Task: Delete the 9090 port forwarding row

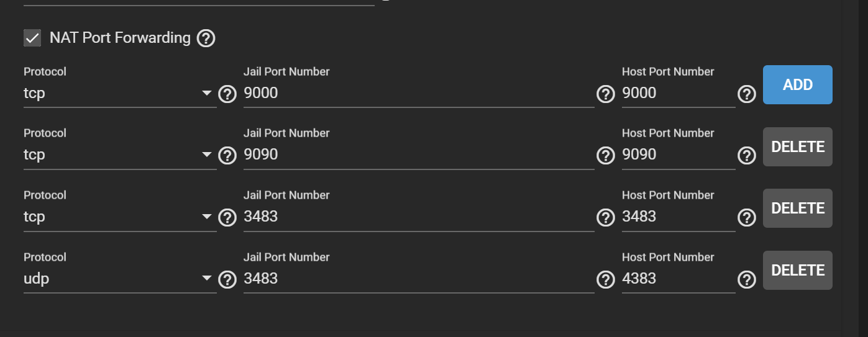Action: 797,146
